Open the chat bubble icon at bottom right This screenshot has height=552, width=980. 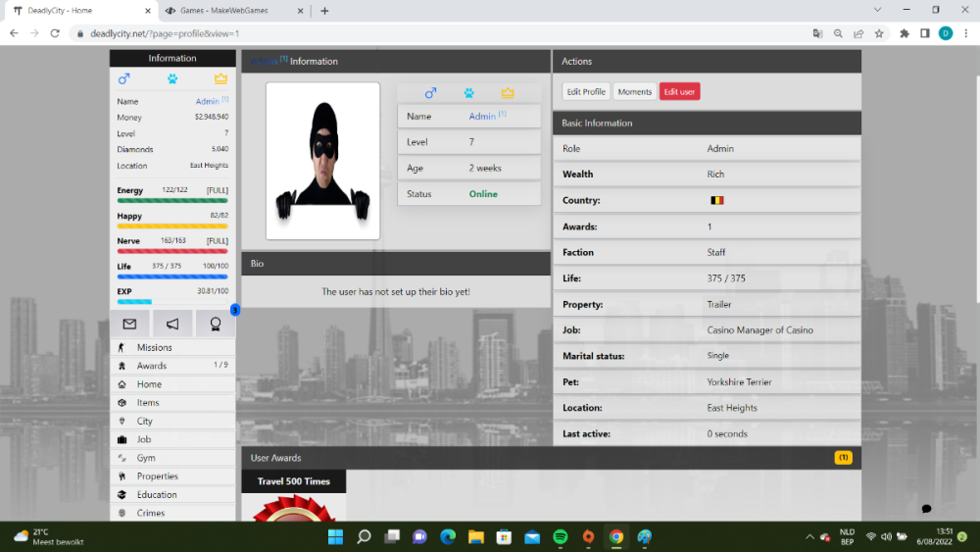pos(926,509)
